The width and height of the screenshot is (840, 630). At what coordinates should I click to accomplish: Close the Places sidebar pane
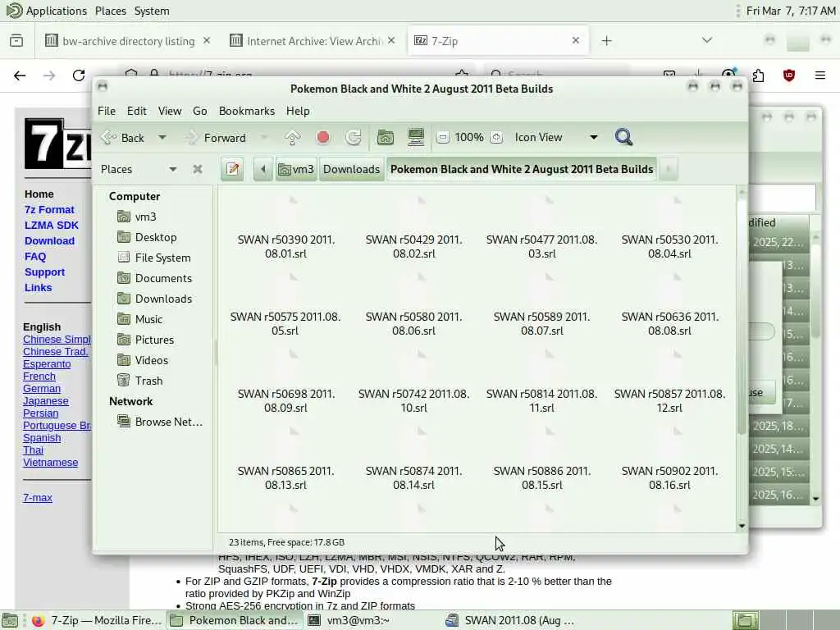(x=198, y=169)
